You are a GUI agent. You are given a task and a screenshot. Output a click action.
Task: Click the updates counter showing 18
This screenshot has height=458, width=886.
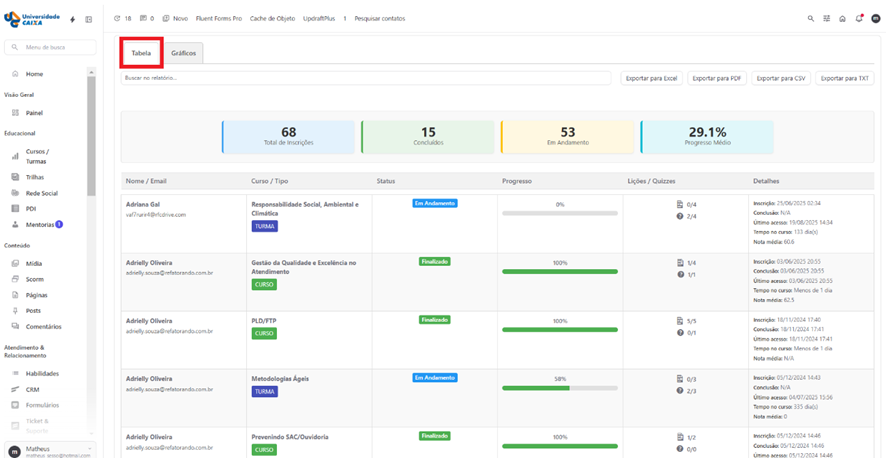(x=124, y=18)
